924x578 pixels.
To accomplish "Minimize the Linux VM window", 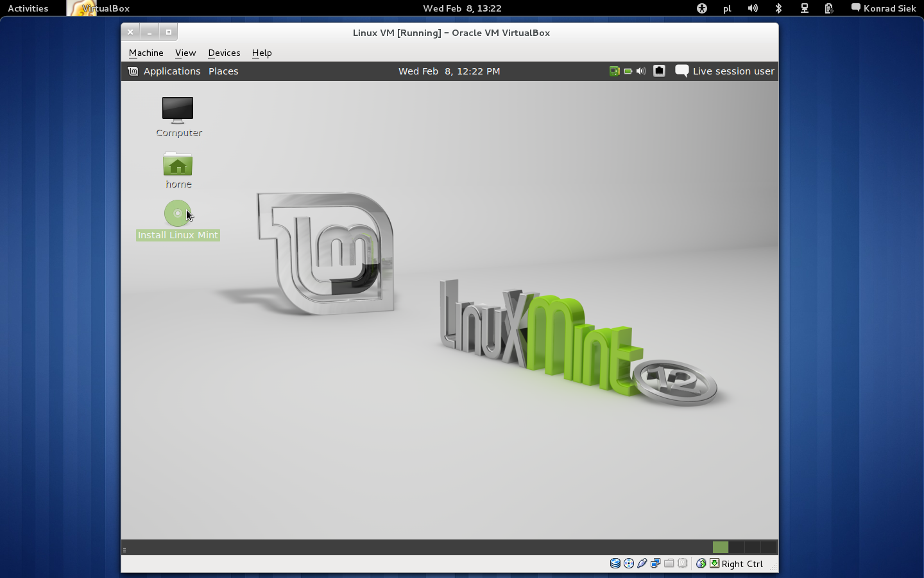I will (x=150, y=32).
